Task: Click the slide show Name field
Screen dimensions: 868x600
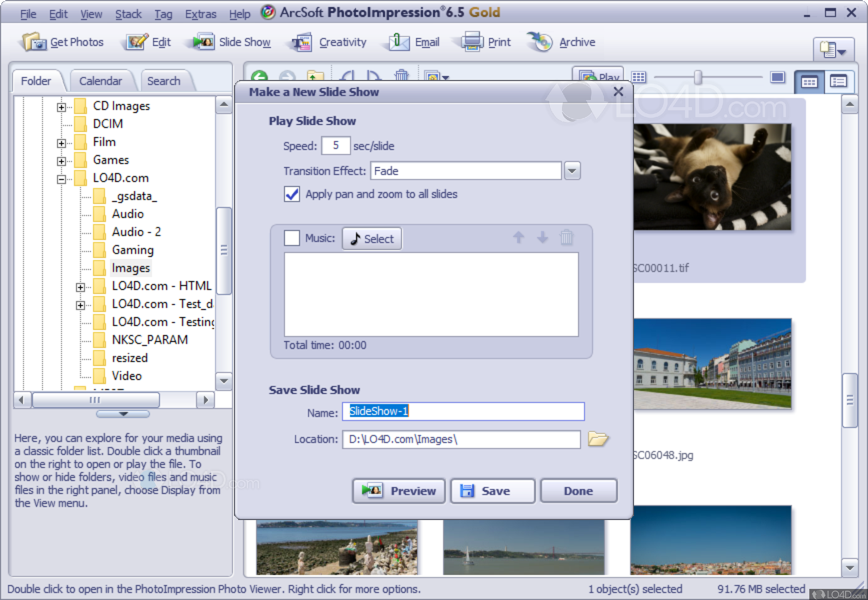Action: (x=463, y=411)
